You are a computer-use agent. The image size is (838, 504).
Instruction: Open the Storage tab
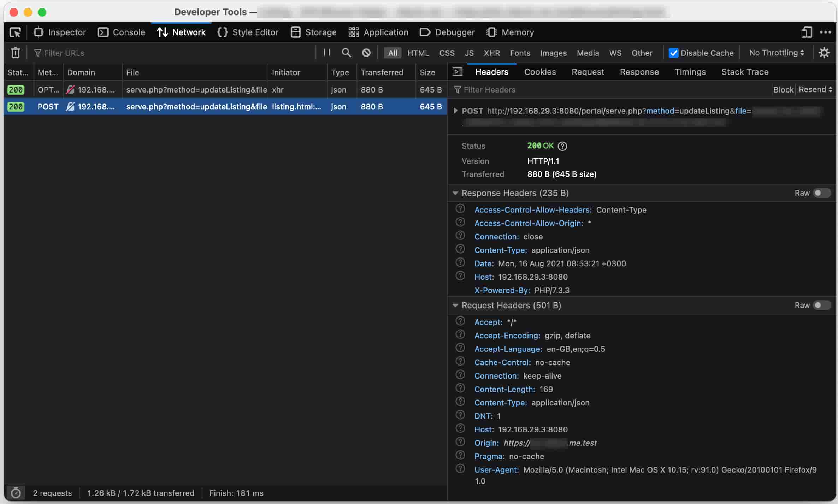(314, 32)
